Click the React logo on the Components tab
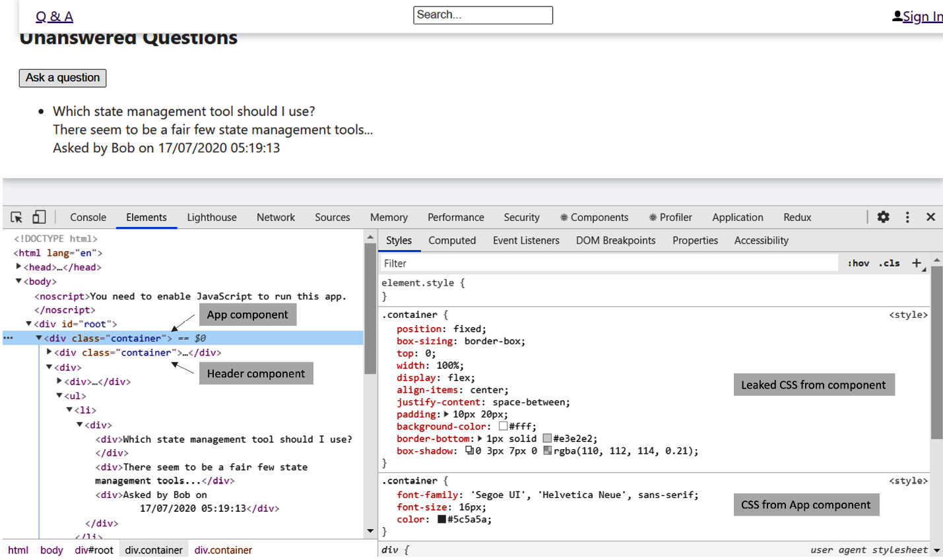The width and height of the screenshot is (943, 560). [565, 217]
